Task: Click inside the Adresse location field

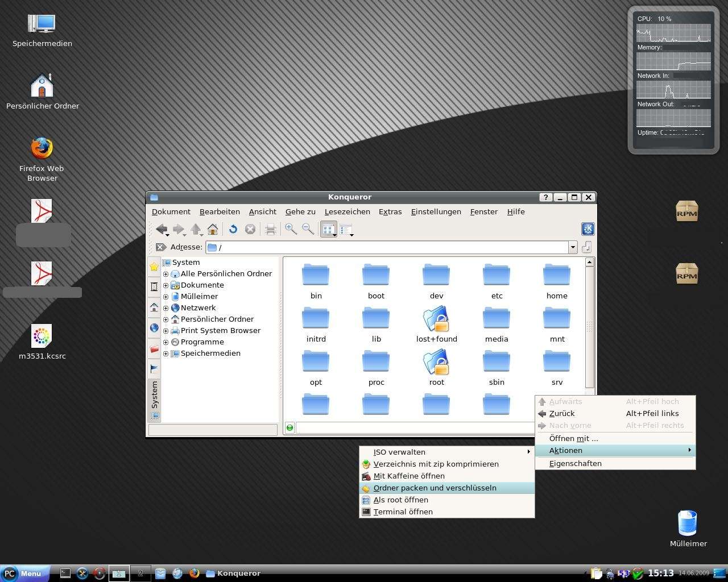Action: (x=387, y=247)
